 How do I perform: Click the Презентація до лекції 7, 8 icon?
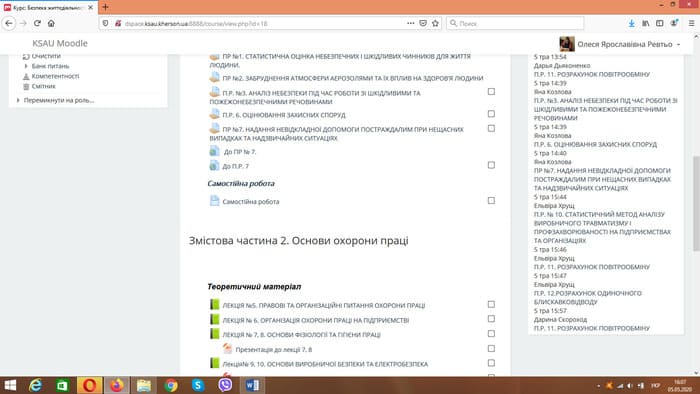[x=227, y=348]
